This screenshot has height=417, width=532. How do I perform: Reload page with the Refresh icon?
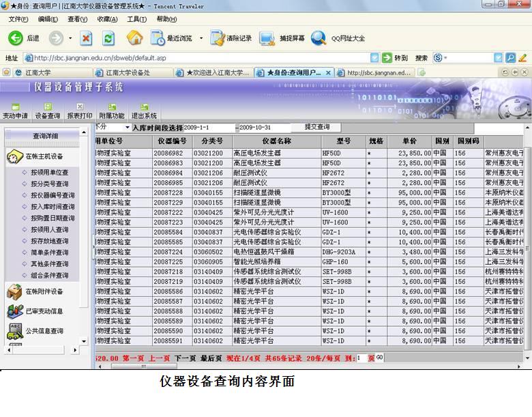[x=108, y=38]
